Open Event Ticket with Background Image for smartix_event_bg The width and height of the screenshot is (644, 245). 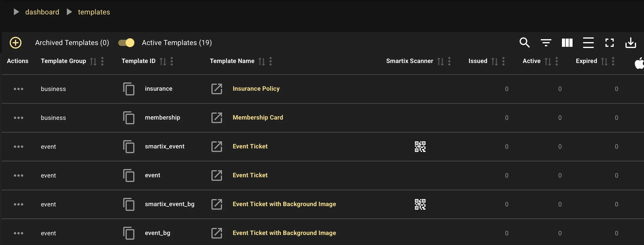click(x=284, y=204)
